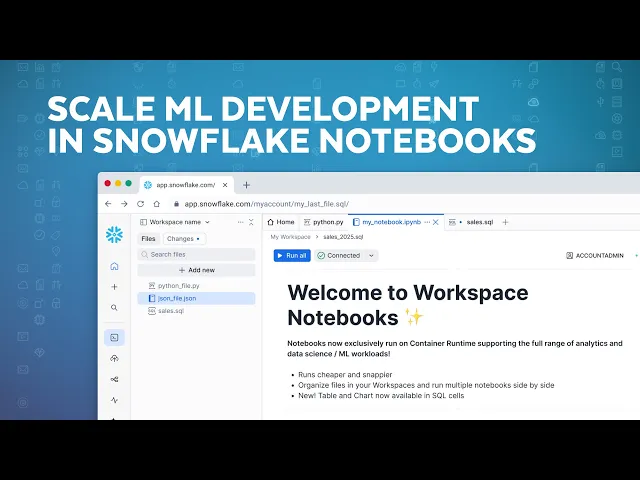This screenshot has width=640, height=480.
Task: Close the app.snowflake.com browser tab
Action: (225, 185)
